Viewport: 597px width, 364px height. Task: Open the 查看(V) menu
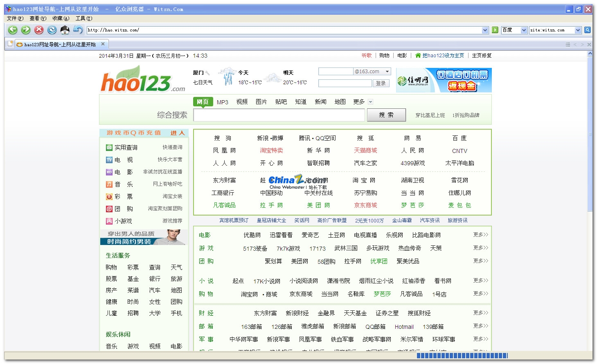(x=38, y=18)
